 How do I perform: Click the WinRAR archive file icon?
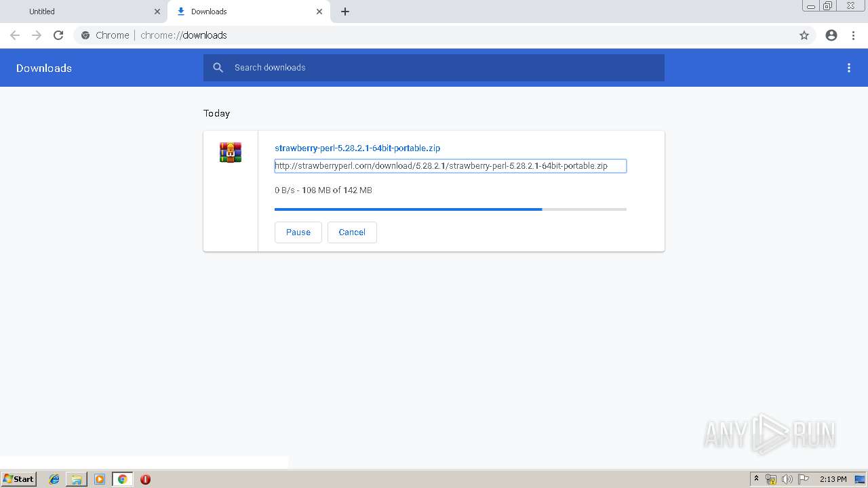(231, 152)
